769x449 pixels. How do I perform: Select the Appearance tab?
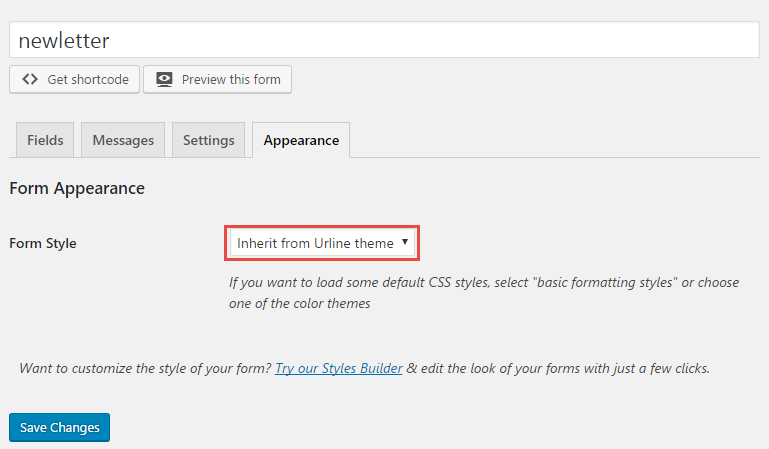(301, 140)
